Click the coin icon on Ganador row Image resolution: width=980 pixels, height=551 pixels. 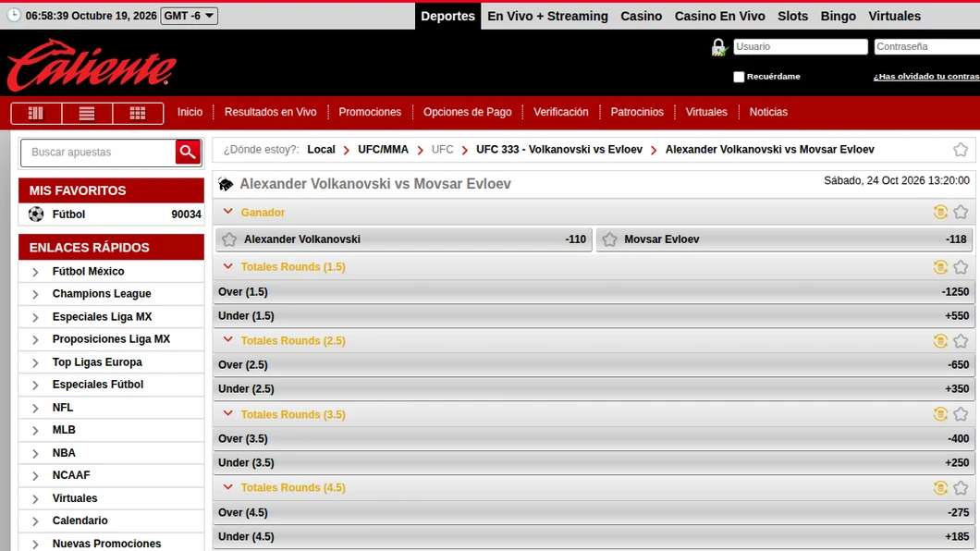click(x=940, y=212)
